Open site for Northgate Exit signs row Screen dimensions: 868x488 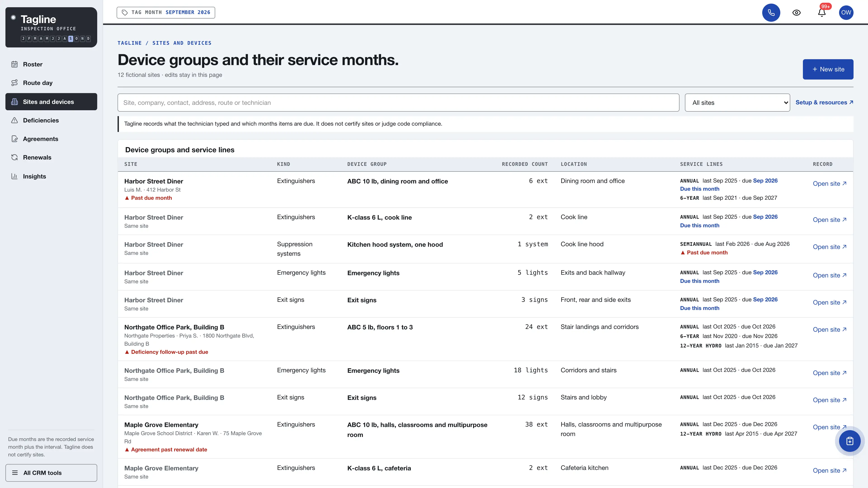pyautogui.click(x=830, y=400)
